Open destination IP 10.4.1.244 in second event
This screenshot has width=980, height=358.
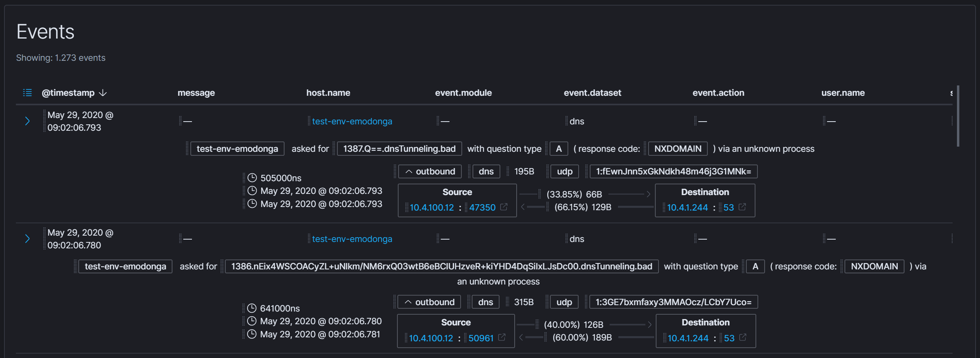tap(688, 338)
